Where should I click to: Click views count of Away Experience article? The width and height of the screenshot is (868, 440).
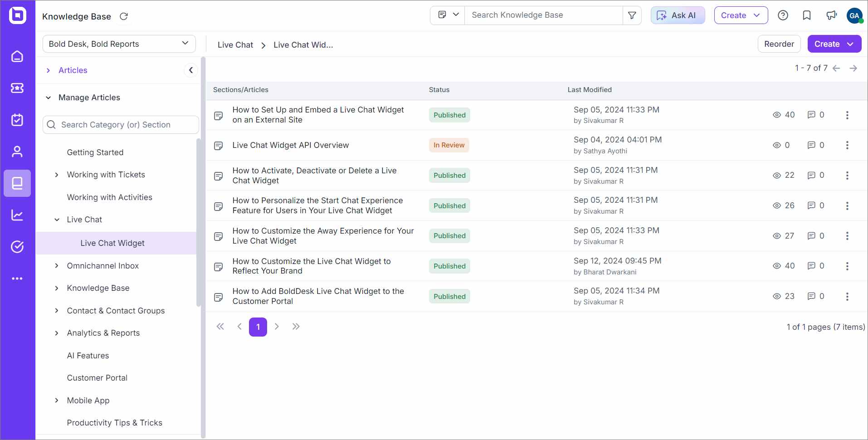(783, 236)
